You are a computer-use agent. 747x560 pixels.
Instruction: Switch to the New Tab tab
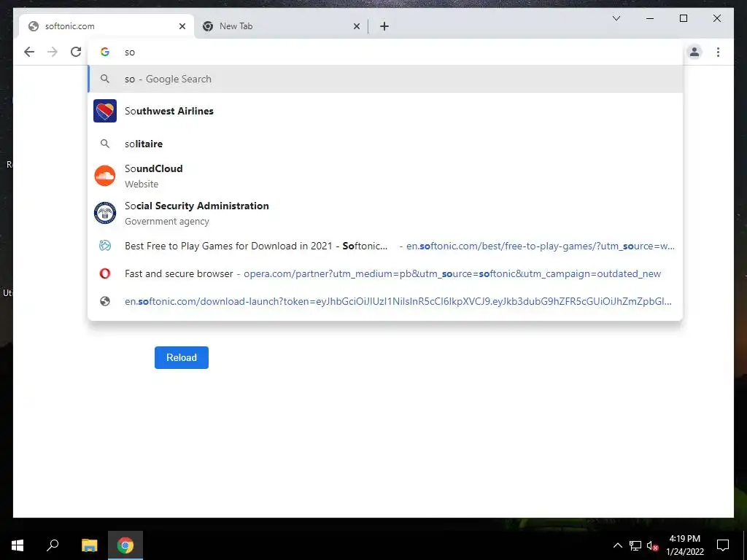pos(281,26)
